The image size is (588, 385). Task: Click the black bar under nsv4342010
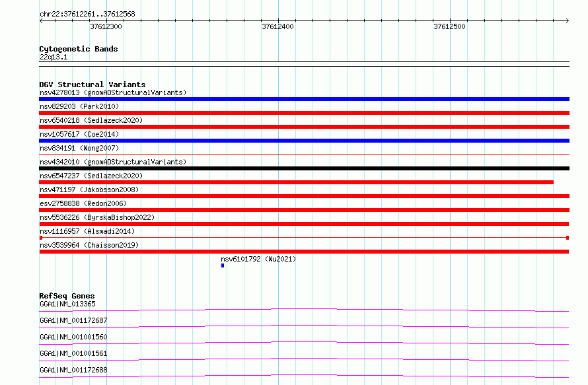pyautogui.click(x=304, y=168)
